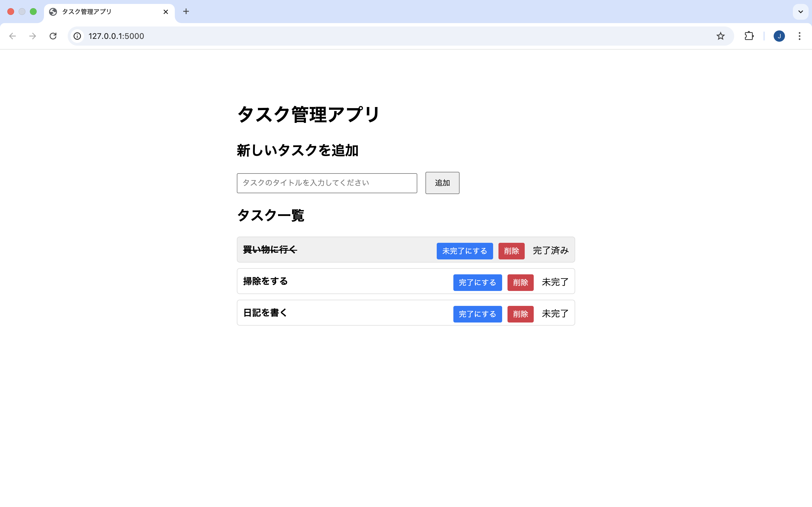Delete the 掃除をする task with 削除

520,282
